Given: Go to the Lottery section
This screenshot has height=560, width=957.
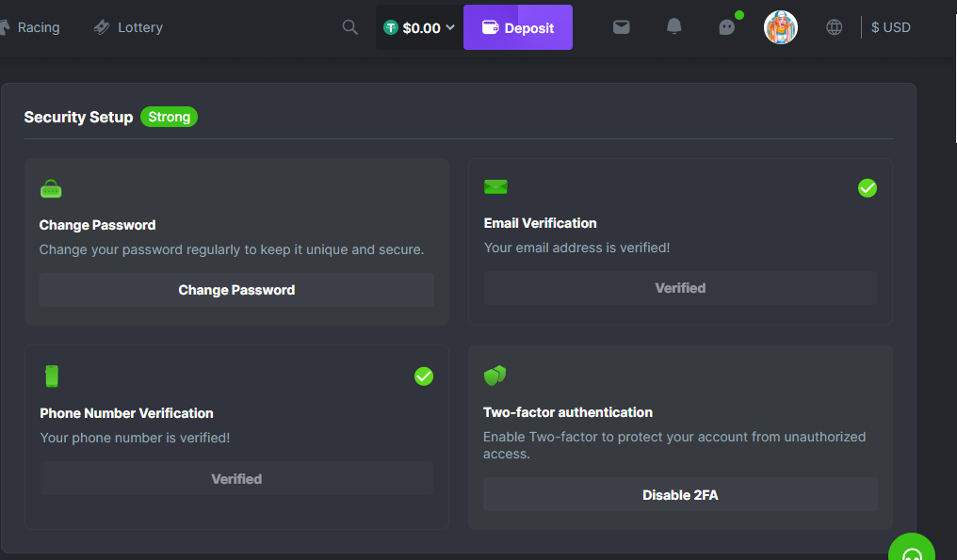Looking at the screenshot, I should [x=128, y=27].
